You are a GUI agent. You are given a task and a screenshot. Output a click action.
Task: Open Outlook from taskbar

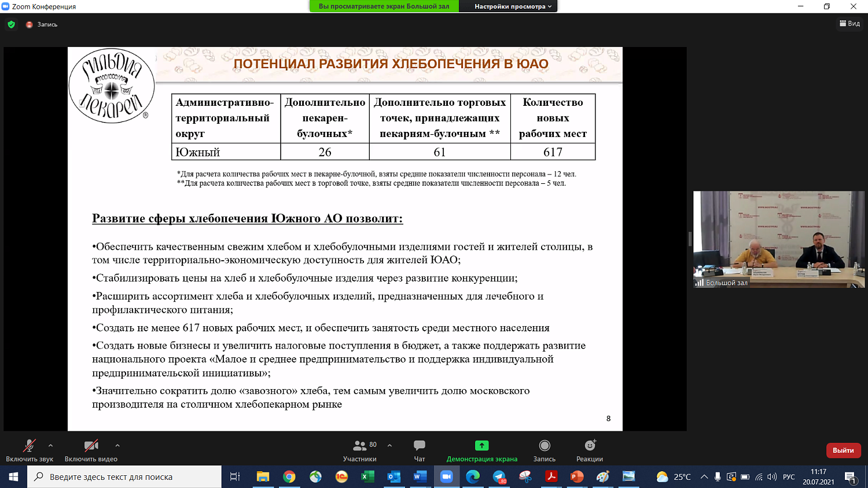[x=394, y=476]
